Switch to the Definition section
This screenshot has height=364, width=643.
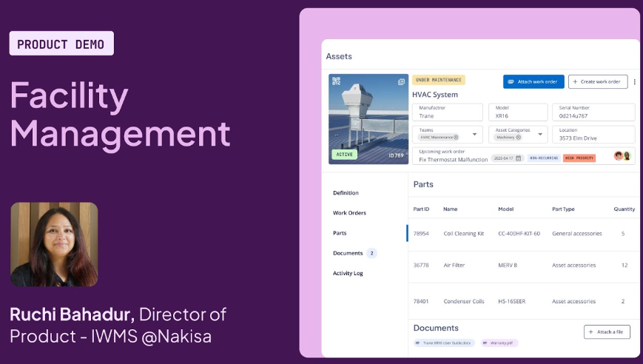(x=346, y=193)
